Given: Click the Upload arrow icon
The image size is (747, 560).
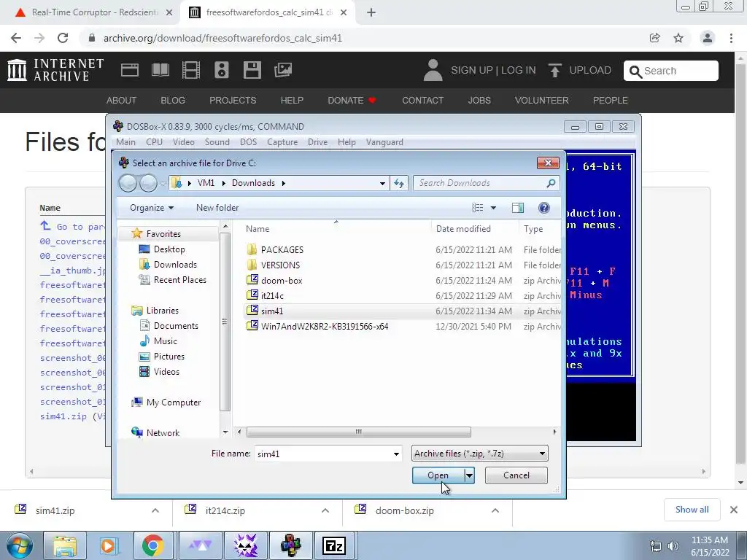Looking at the screenshot, I should tap(554, 70).
